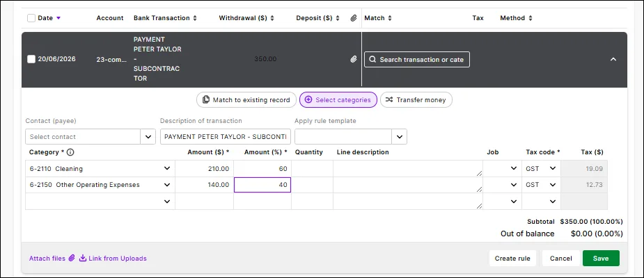Click the 23-com... account text
This screenshot has width=644, height=278.
[x=111, y=59]
